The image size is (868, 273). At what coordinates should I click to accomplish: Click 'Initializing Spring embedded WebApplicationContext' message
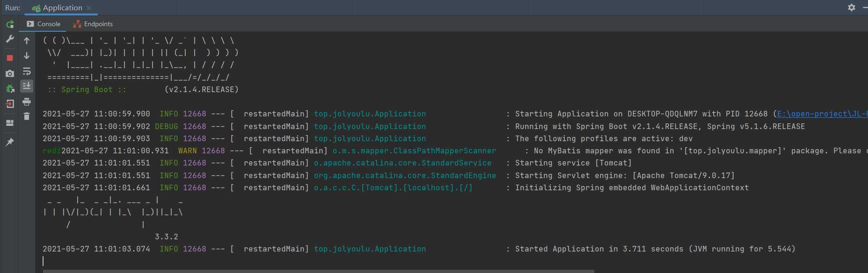[632, 188]
